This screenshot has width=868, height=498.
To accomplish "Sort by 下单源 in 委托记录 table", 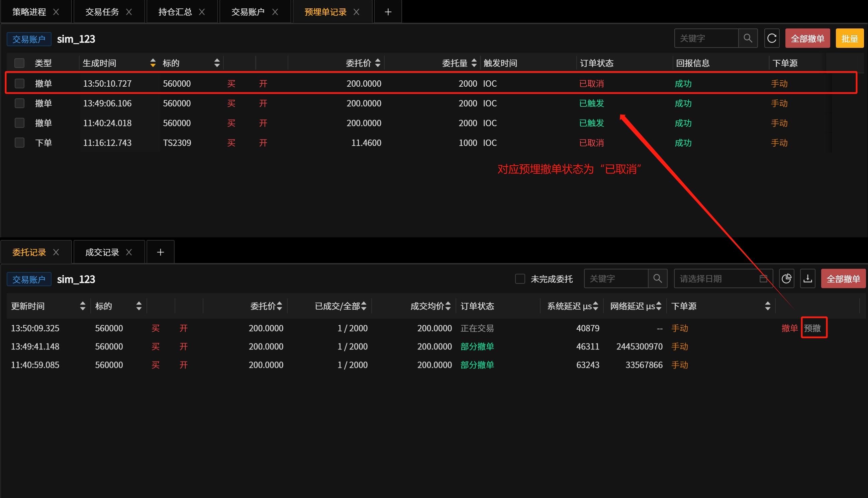I will (x=768, y=306).
